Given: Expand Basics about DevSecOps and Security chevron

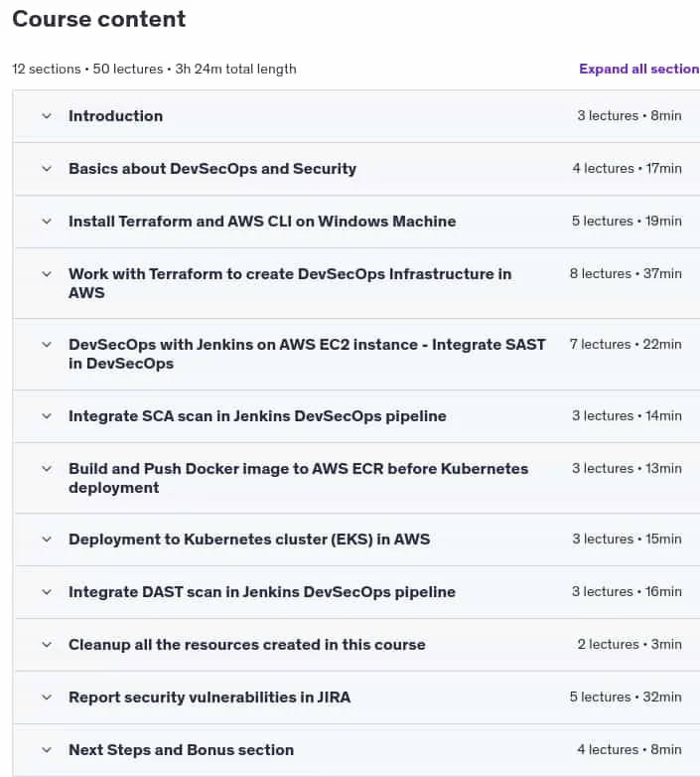Looking at the screenshot, I should pyautogui.click(x=47, y=169).
